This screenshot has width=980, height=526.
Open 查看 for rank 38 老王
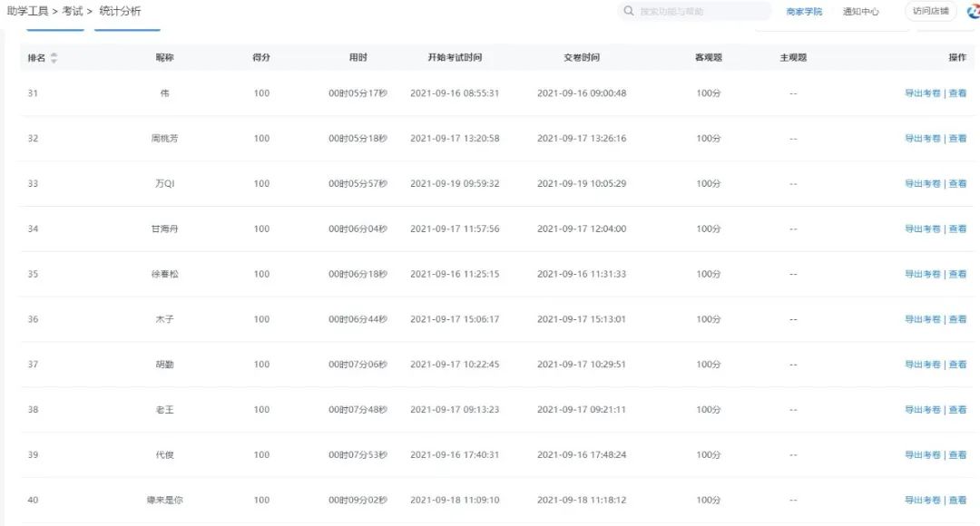coord(957,410)
